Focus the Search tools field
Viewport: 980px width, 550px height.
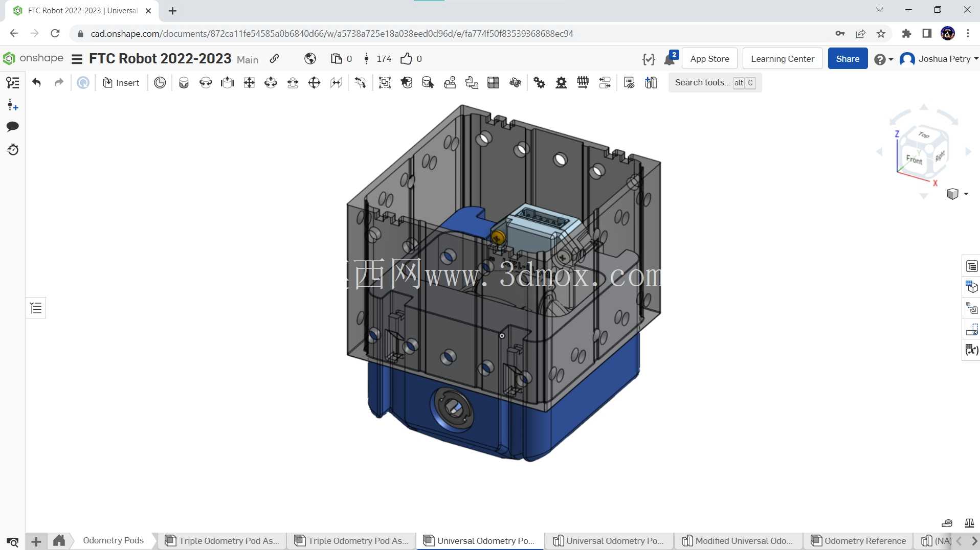click(x=715, y=83)
